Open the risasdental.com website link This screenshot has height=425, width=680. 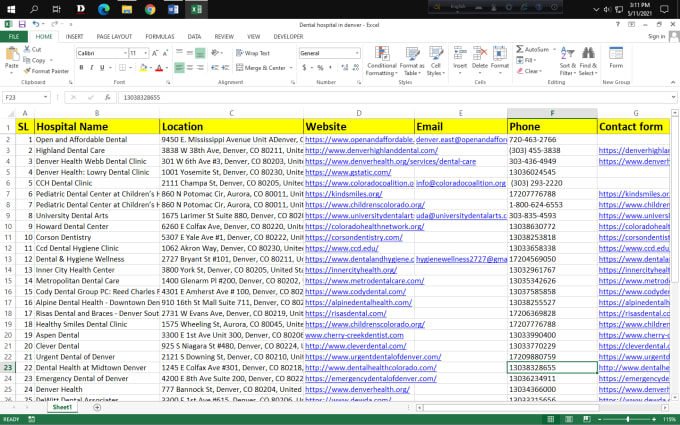(345, 314)
